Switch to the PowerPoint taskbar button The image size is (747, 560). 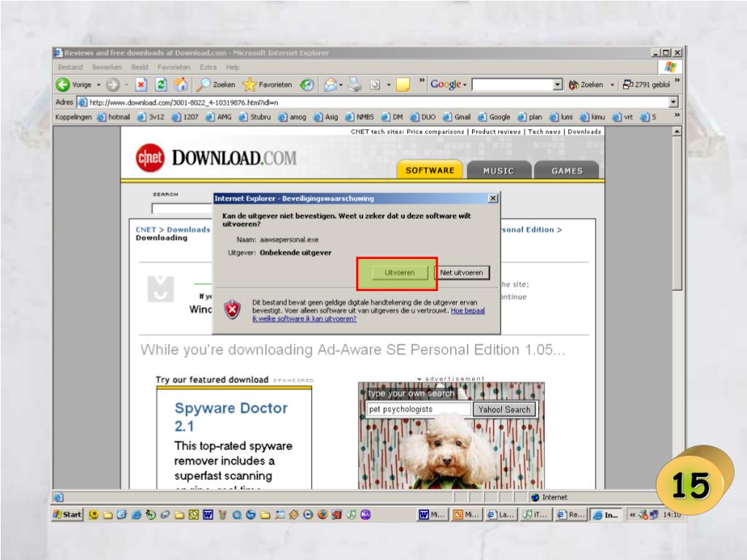[x=466, y=515]
